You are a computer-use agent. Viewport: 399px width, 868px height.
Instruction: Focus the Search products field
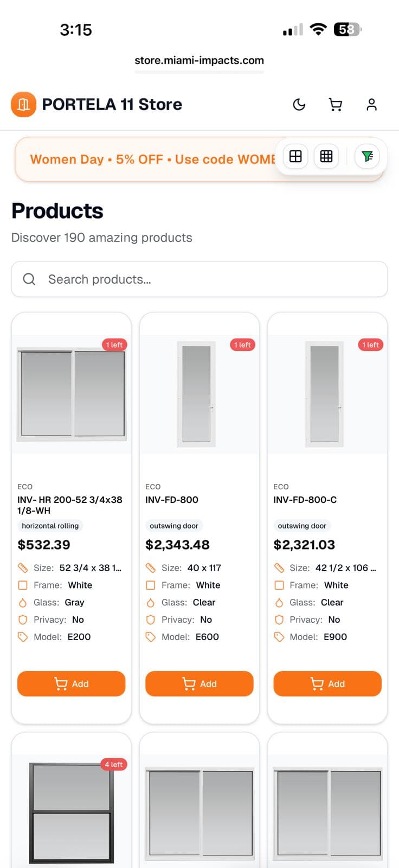click(x=211, y=279)
